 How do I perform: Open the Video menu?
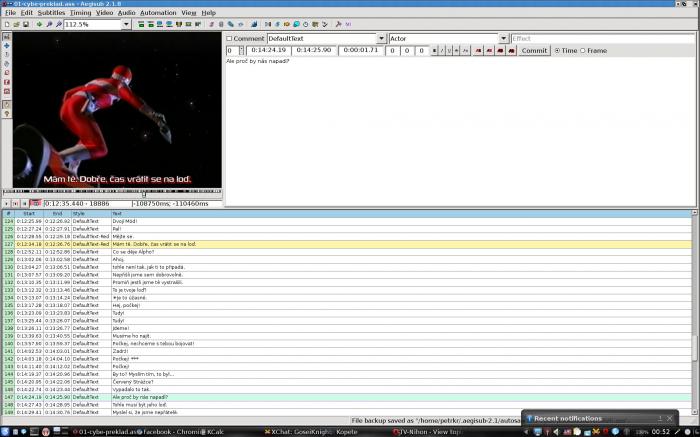pyautogui.click(x=104, y=12)
